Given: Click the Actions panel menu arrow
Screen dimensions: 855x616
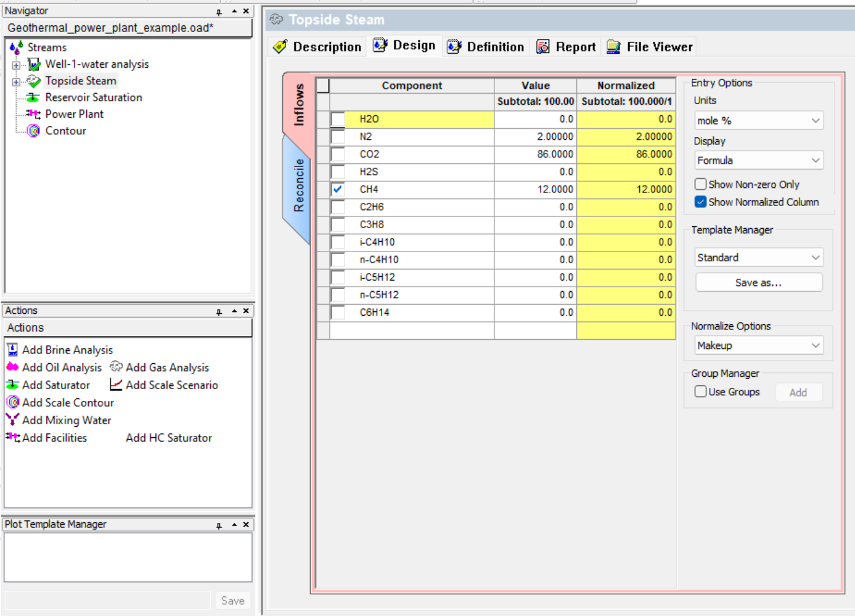Looking at the screenshot, I should click(234, 311).
